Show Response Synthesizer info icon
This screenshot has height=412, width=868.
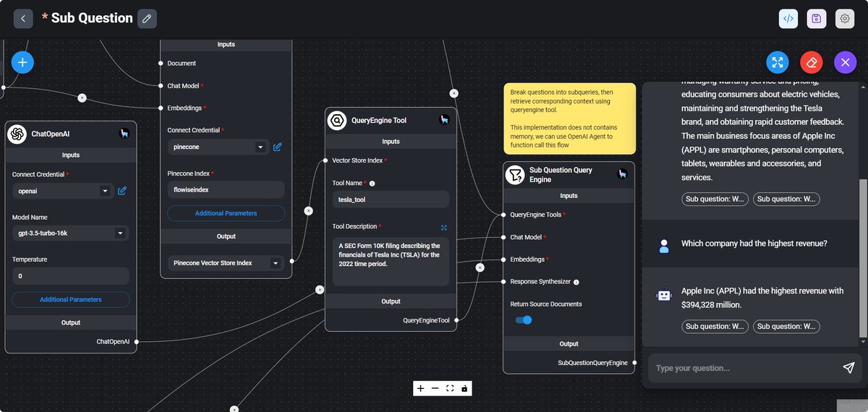click(x=576, y=282)
